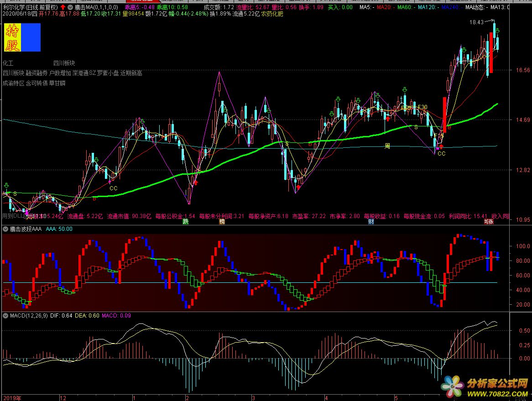This screenshot has height=401, width=532.
Task: Click the DEA: 0.60 value
Action: [87, 316]
